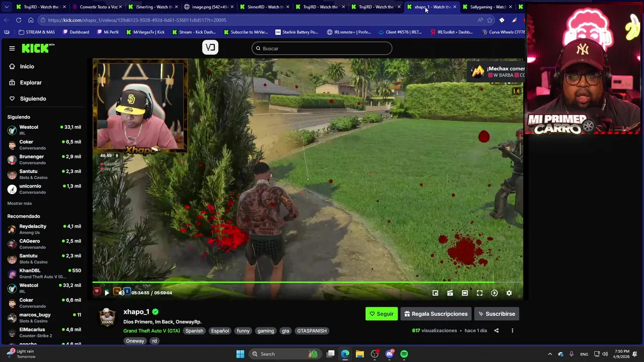The width and height of the screenshot is (644, 362).
Task: Click the Seguir follow button
Action: click(381, 314)
